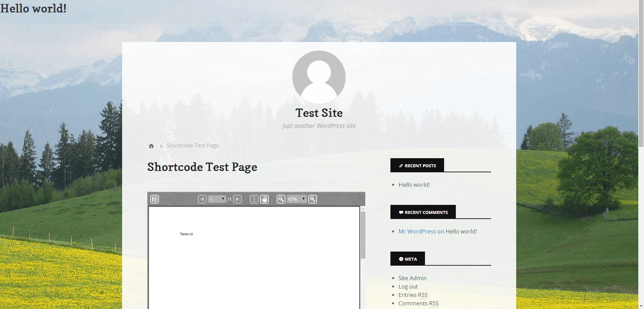Image resolution: width=644 pixels, height=309 pixels.
Task: Open the Hello world! recent post link
Action: point(414,185)
